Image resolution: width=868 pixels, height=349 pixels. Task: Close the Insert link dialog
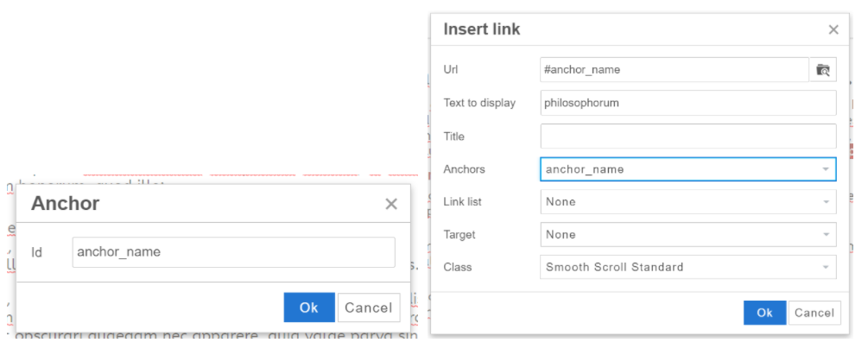(x=833, y=29)
